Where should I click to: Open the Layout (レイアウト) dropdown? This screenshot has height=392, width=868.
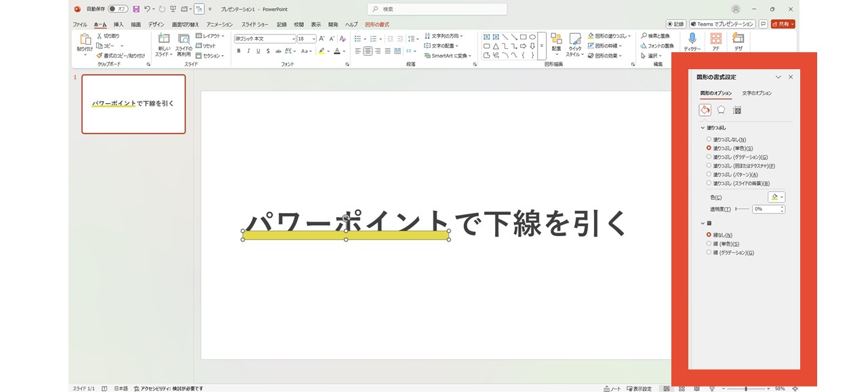[210, 36]
